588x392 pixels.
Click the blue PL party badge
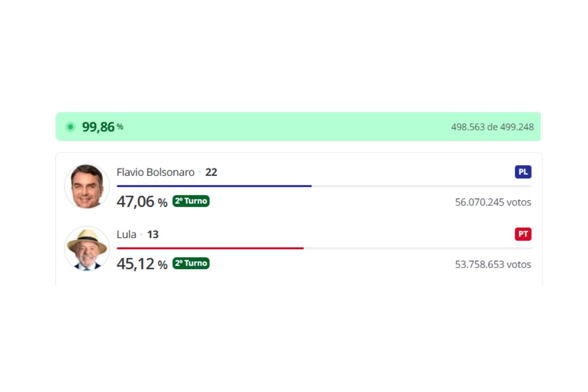click(523, 172)
